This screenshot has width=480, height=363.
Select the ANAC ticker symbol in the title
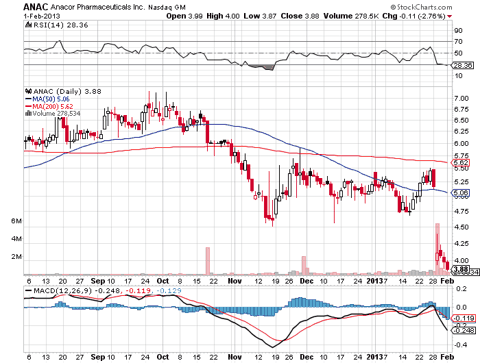36,7
